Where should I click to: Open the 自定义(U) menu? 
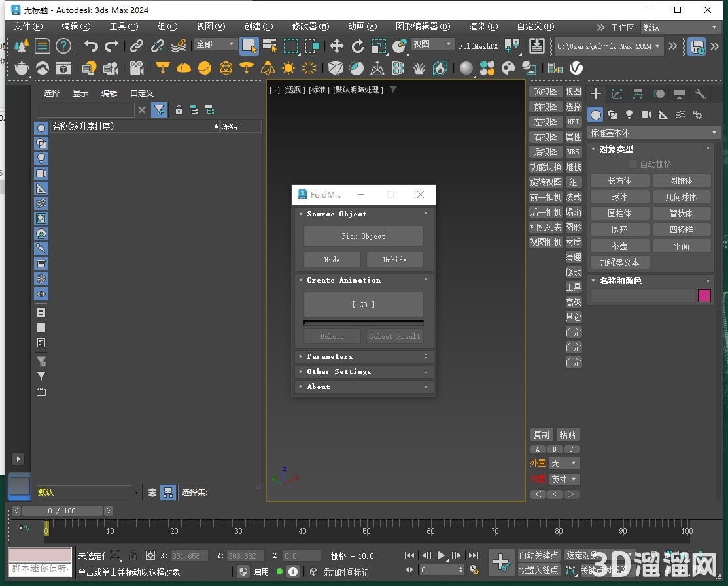click(536, 26)
